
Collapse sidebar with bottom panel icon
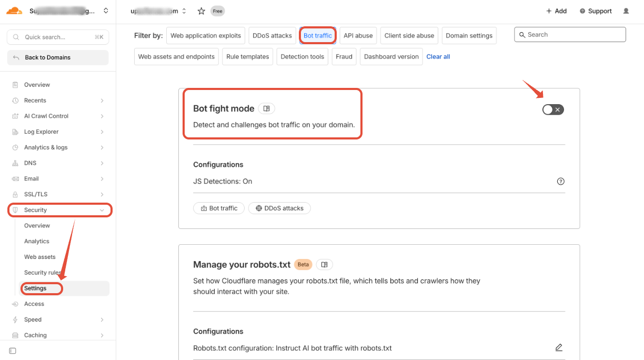coord(13,351)
